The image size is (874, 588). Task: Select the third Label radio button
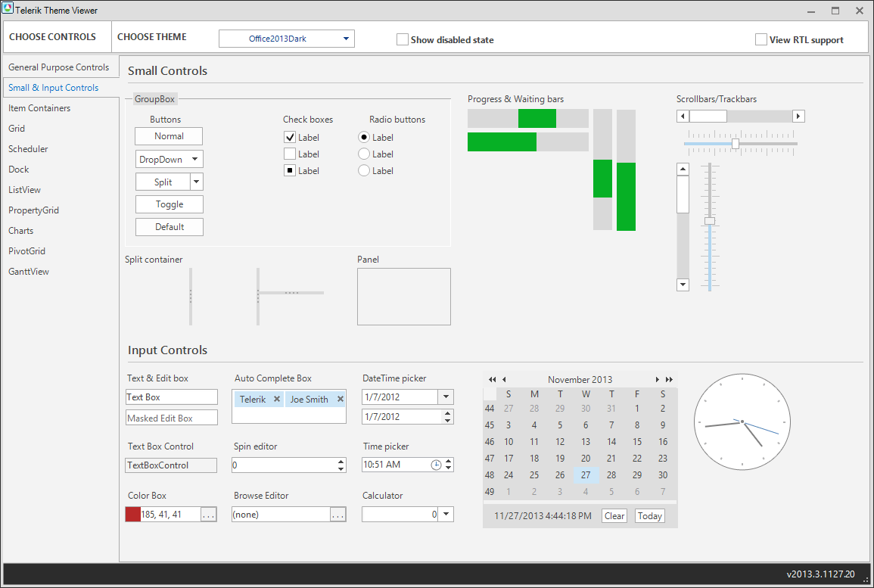click(x=364, y=170)
